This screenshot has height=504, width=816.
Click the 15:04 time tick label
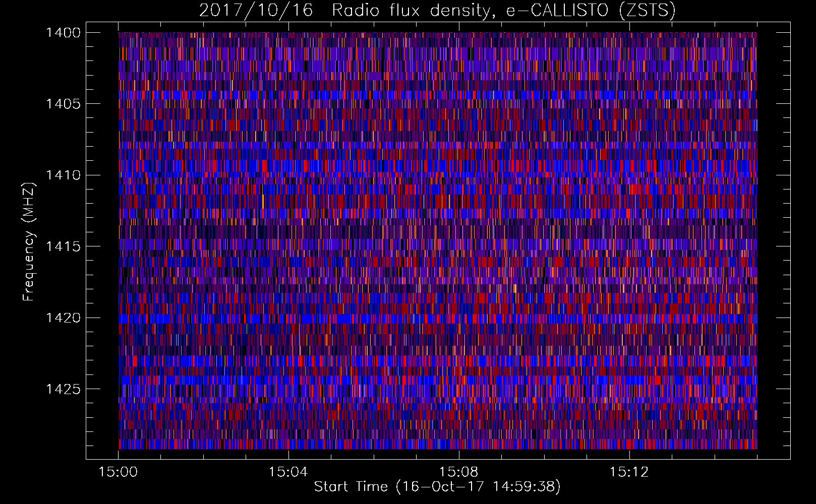tap(288, 472)
